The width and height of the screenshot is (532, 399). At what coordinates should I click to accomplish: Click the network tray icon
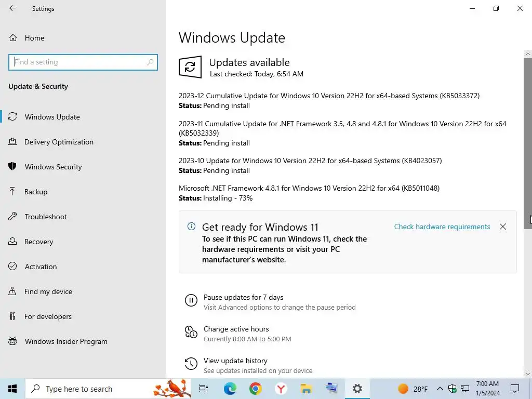(x=465, y=389)
